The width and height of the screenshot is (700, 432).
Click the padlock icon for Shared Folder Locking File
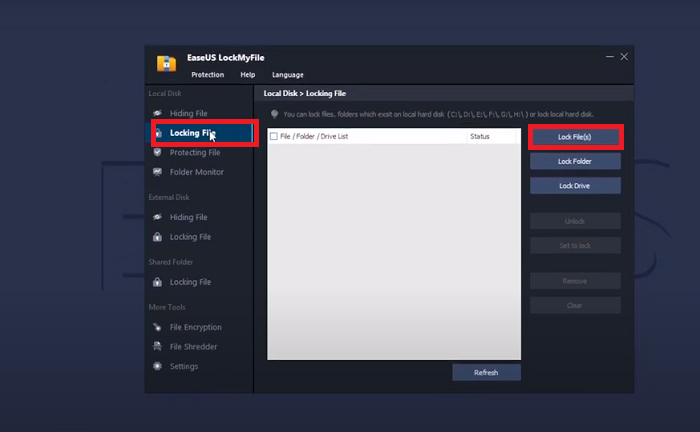click(x=157, y=282)
